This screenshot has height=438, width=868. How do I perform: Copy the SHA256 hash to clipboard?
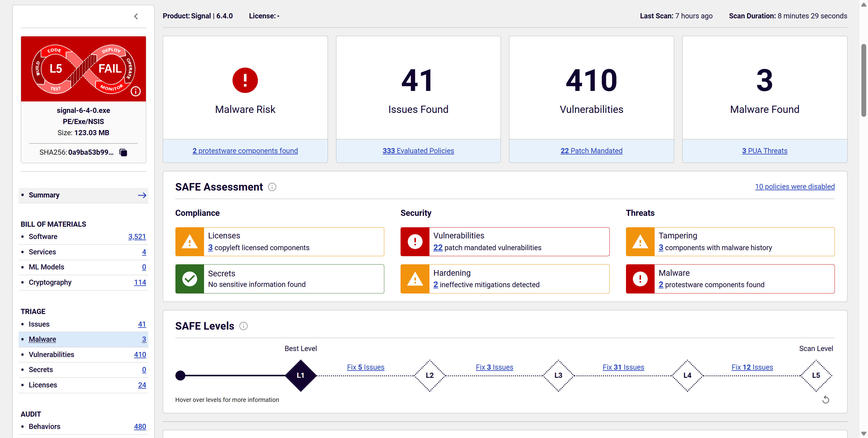click(x=123, y=153)
